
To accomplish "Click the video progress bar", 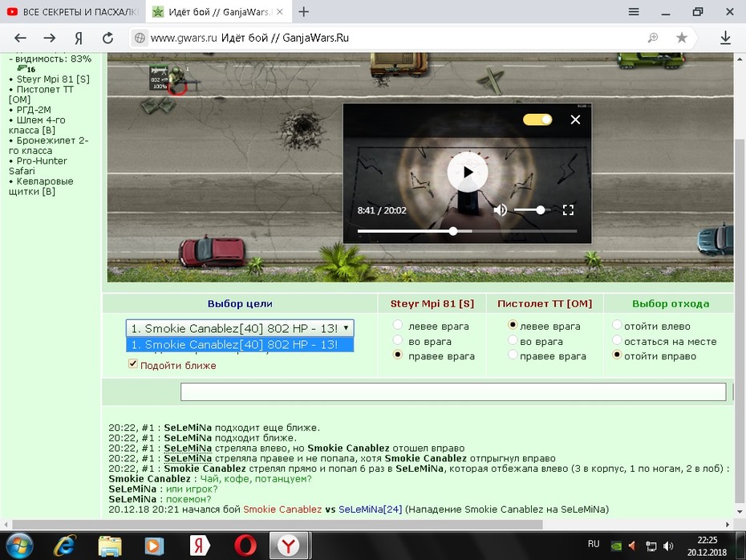I will pos(467,231).
